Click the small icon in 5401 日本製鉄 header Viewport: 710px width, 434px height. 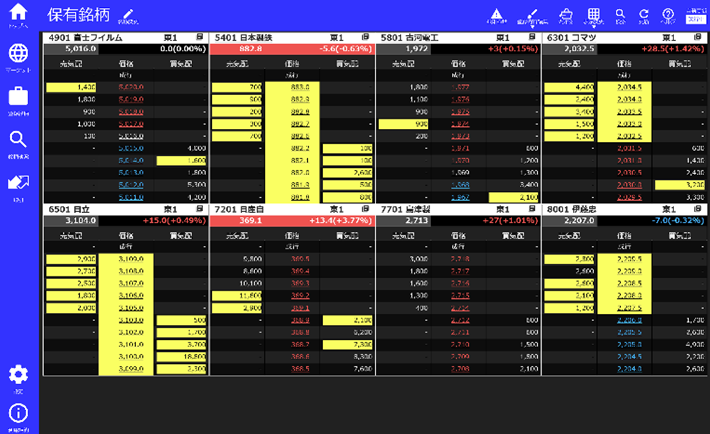pyautogui.click(x=365, y=37)
